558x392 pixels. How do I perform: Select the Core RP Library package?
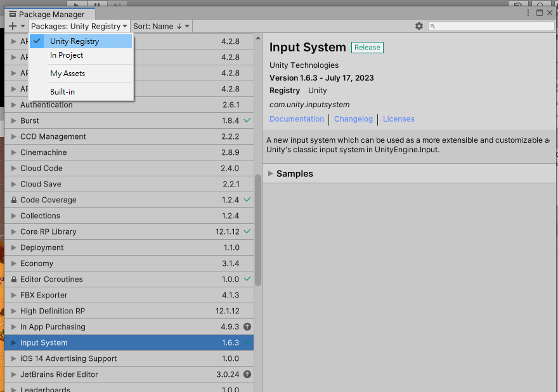[129, 232]
